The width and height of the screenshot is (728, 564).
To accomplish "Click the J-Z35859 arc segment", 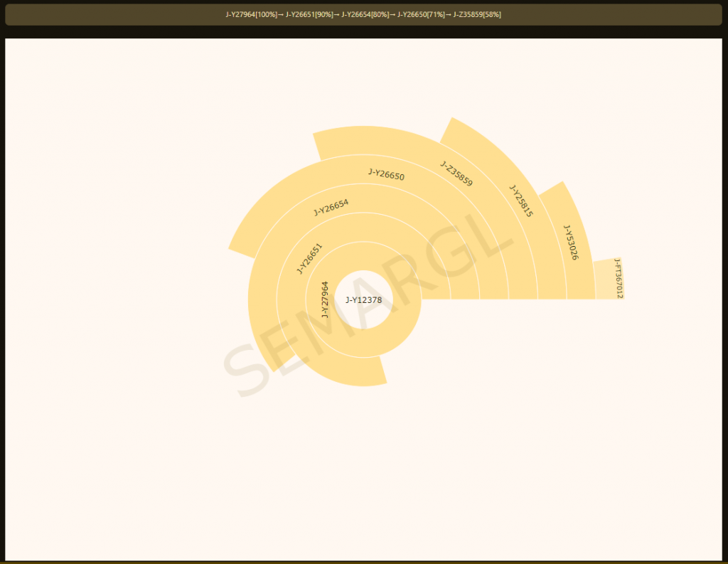I will [456, 174].
